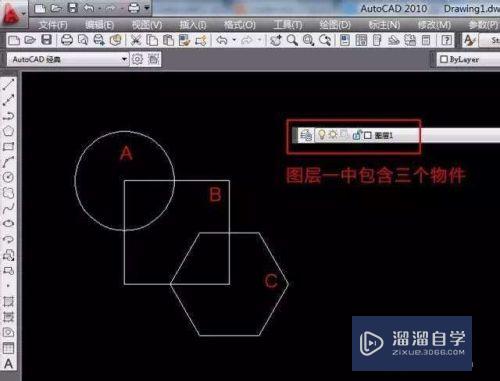Open the 工具(T) menu
The width and height of the screenshot is (500, 381).
pyautogui.click(x=288, y=25)
